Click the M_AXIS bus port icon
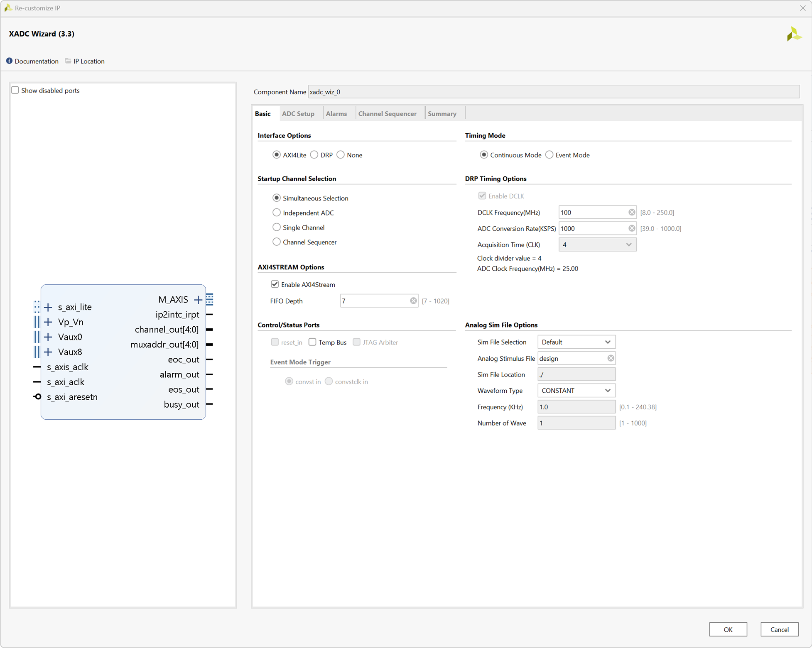 click(x=210, y=299)
